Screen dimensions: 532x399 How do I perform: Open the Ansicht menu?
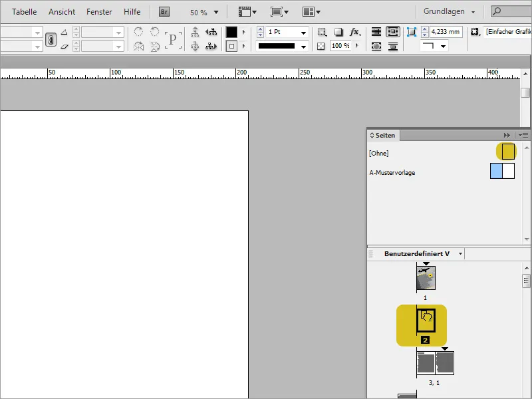coord(62,12)
